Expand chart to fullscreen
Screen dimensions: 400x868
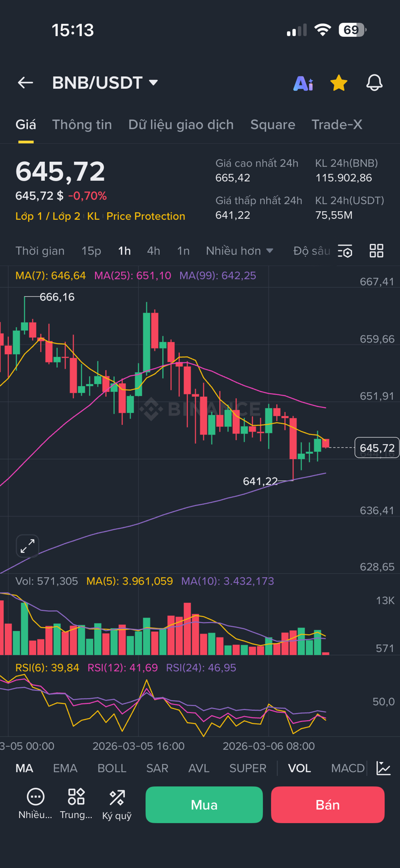click(x=28, y=546)
